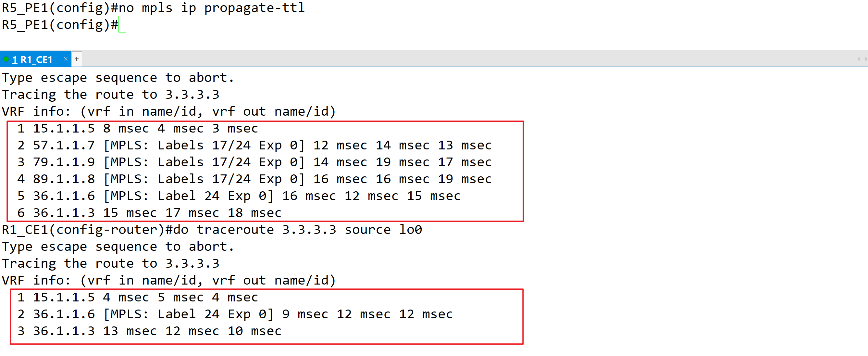Click the green cursor at R5_PE1 prompt
Viewport: 868px width, 356px height.
122,25
